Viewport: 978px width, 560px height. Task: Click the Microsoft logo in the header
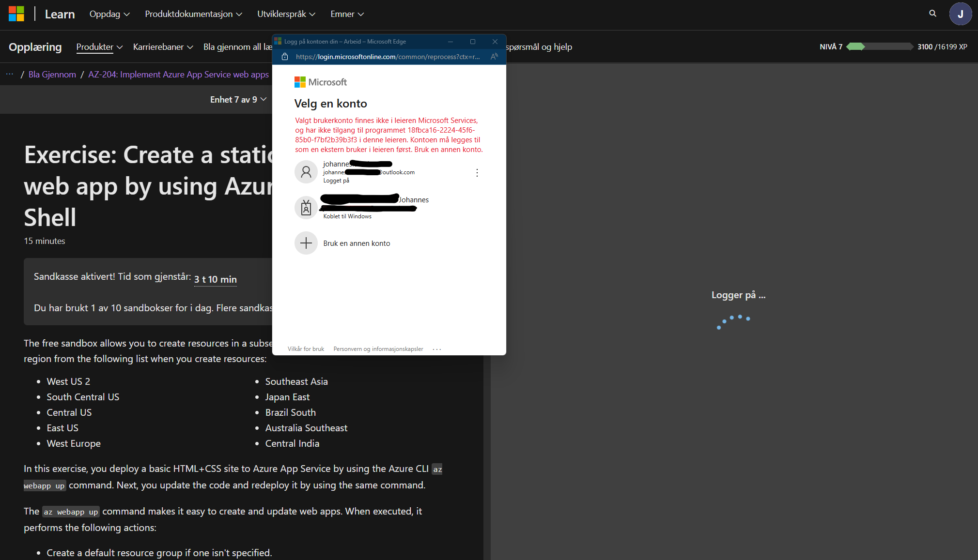16,14
